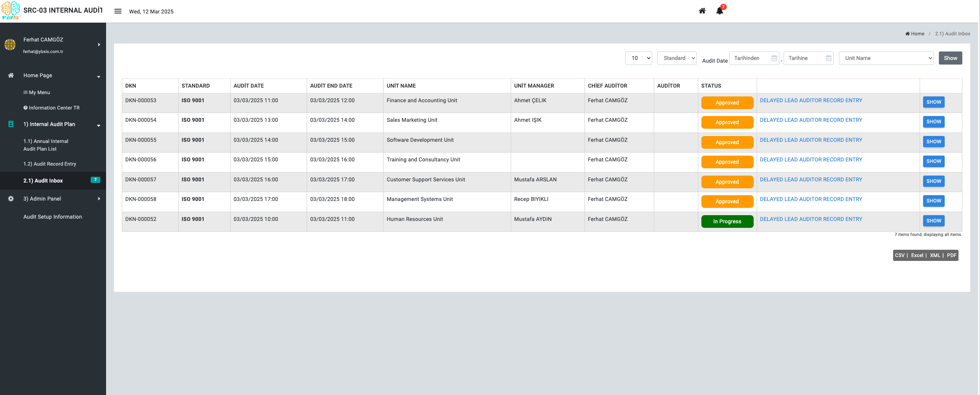Open the Unit Name dropdown
The width and height of the screenshot is (980, 395).
coord(886,58)
